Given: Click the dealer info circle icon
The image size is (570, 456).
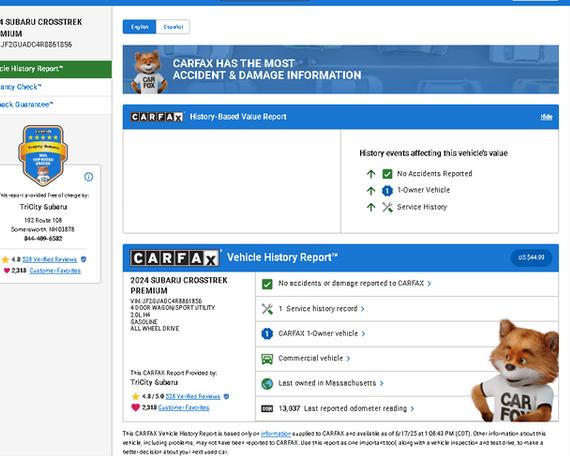Looking at the screenshot, I should pos(88,177).
